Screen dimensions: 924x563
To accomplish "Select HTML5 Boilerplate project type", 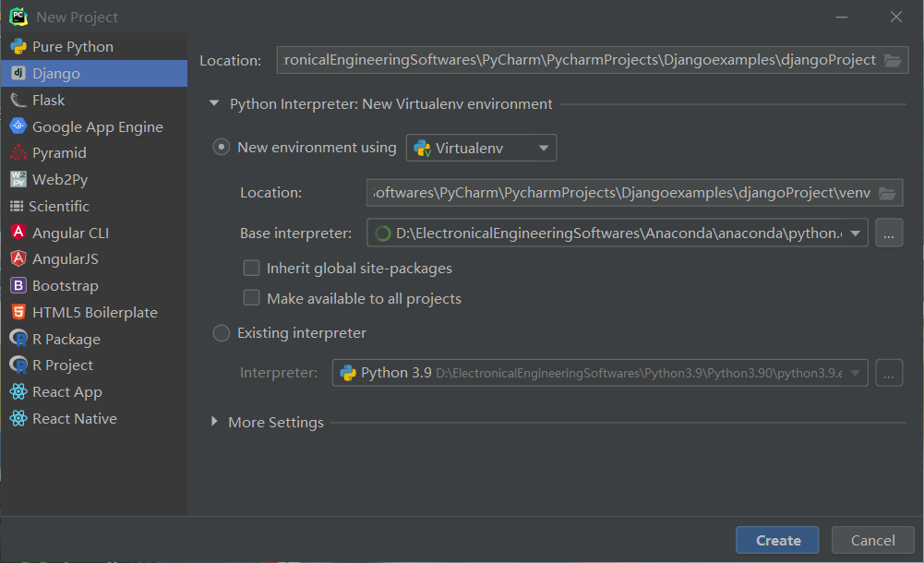I will tap(94, 312).
